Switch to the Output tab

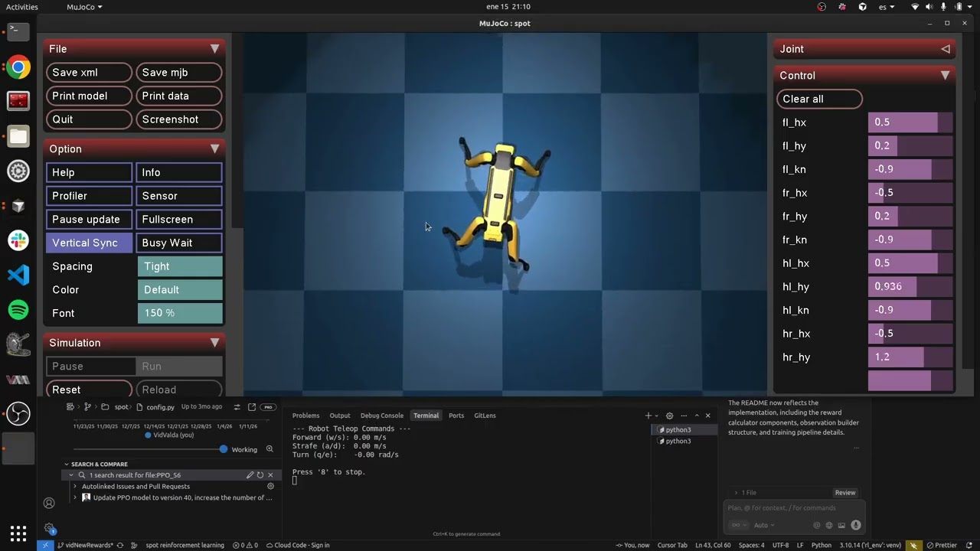(x=340, y=416)
